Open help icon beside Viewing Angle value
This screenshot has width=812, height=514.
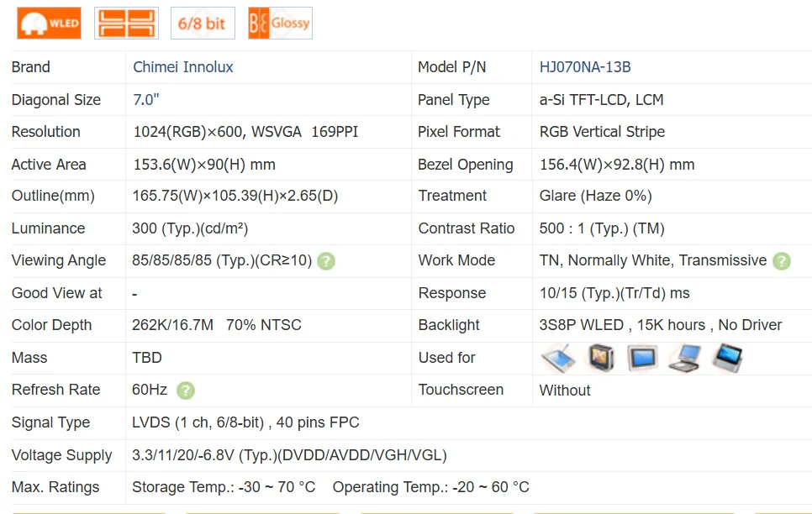tap(326, 261)
